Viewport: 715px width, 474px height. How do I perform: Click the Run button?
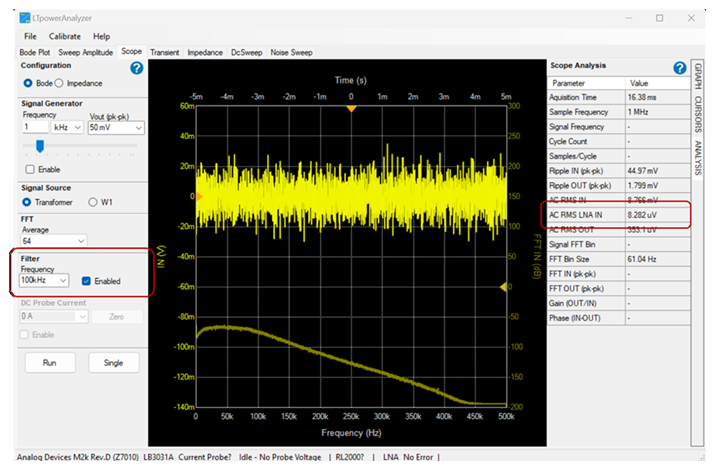50,363
